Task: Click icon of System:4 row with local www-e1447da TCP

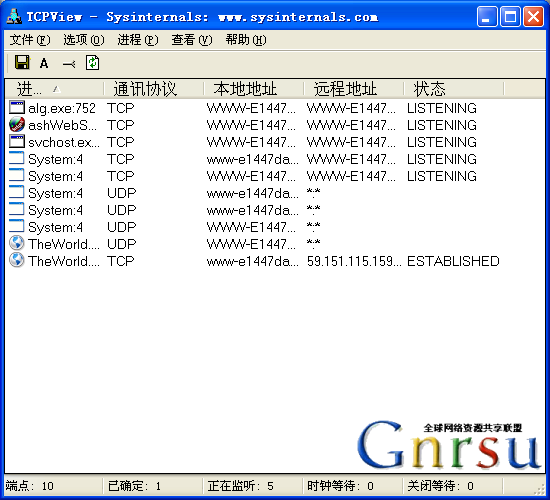Action: tap(17, 158)
